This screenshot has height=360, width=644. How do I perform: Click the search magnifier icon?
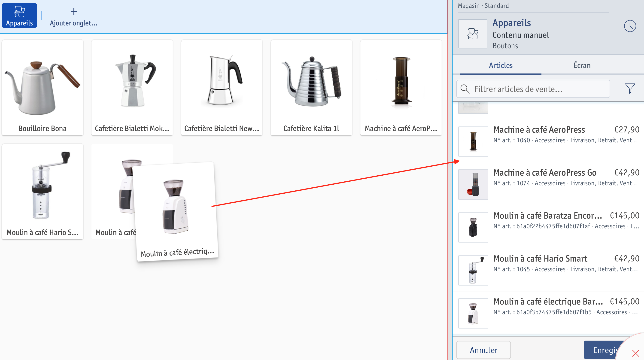point(465,89)
